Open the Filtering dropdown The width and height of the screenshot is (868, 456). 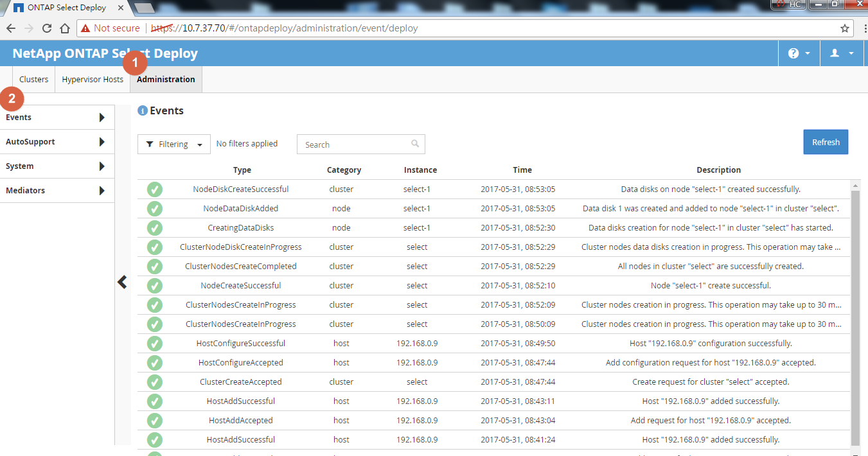point(174,145)
